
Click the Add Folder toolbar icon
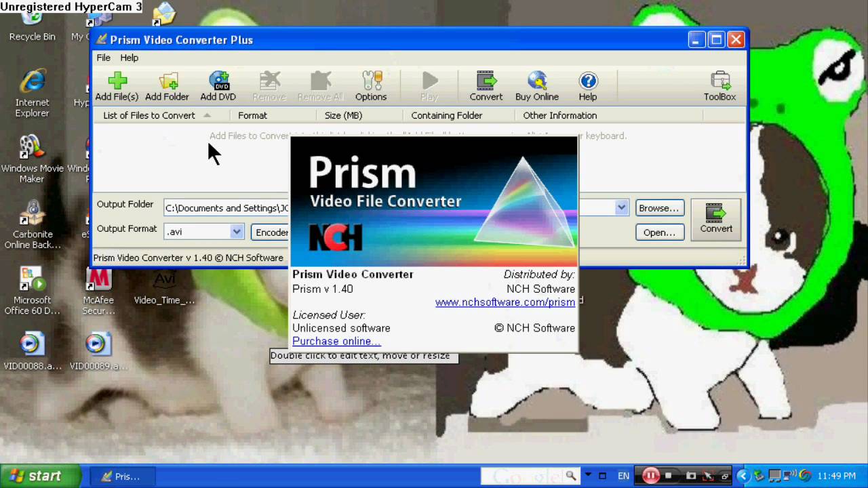167,86
